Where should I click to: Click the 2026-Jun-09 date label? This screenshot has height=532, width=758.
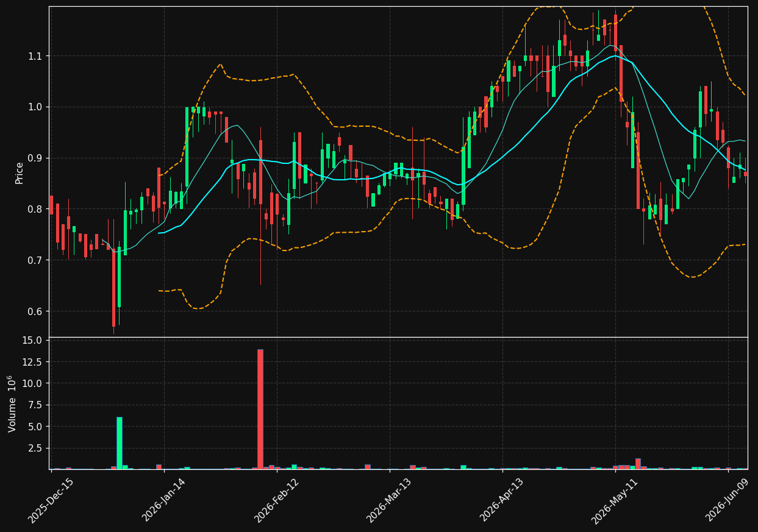728,500
